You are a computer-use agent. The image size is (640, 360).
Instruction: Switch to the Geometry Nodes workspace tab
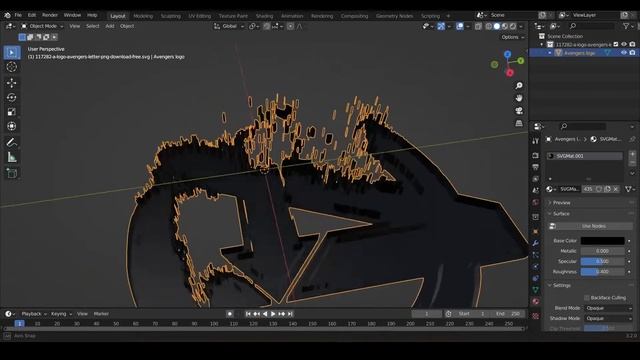[x=394, y=16]
